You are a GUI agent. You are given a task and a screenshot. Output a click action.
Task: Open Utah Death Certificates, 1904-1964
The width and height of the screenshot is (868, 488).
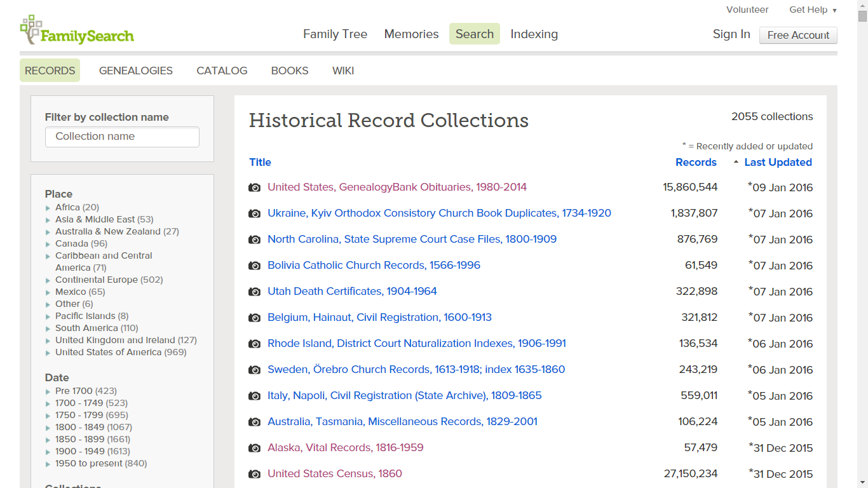[x=352, y=292]
